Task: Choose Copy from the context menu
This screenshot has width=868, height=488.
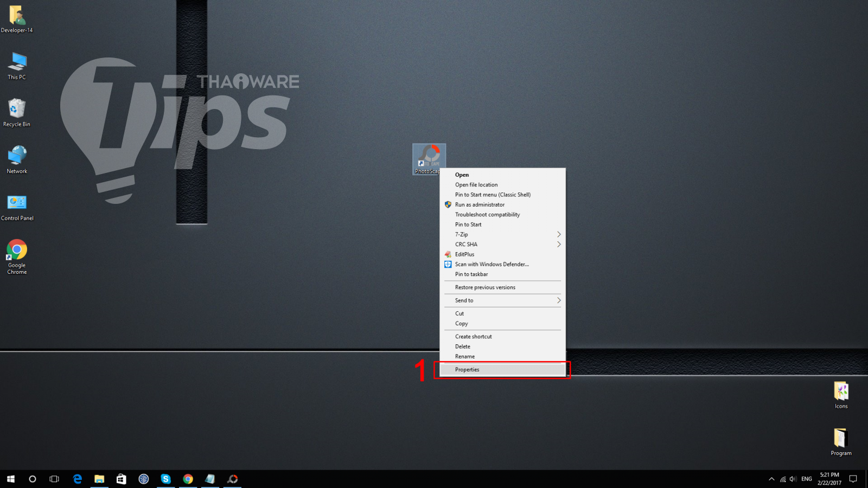Action: tap(502, 324)
